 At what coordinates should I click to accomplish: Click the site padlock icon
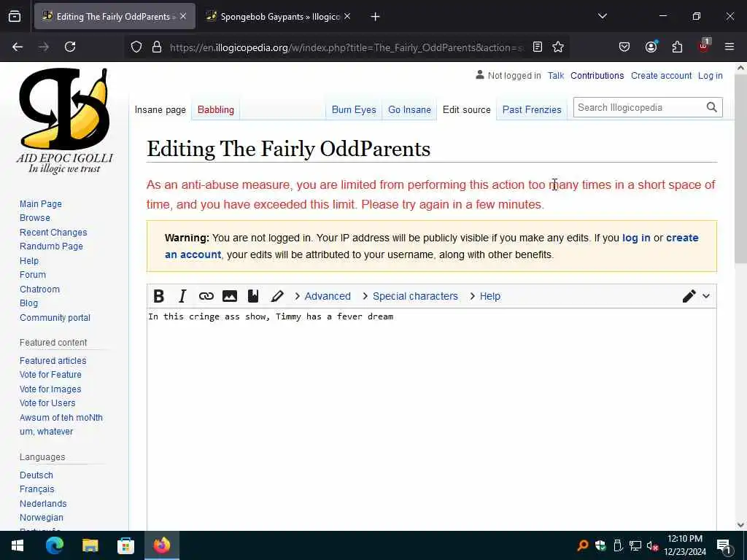(x=157, y=47)
